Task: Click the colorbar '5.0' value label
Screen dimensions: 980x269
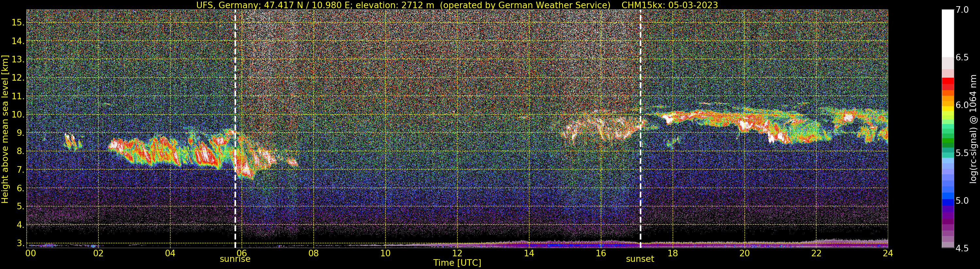Action: click(962, 200)
